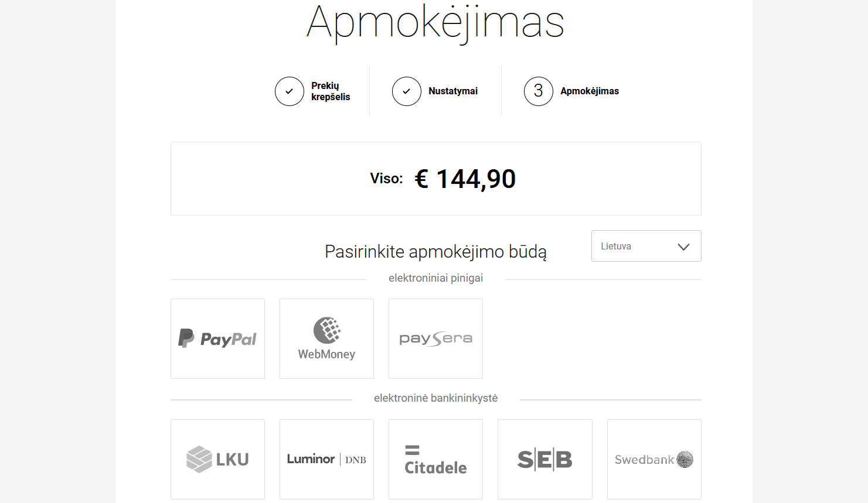
Task: Click checkmark circle next to Nustatymai
Action: click(x=407, y=91)
